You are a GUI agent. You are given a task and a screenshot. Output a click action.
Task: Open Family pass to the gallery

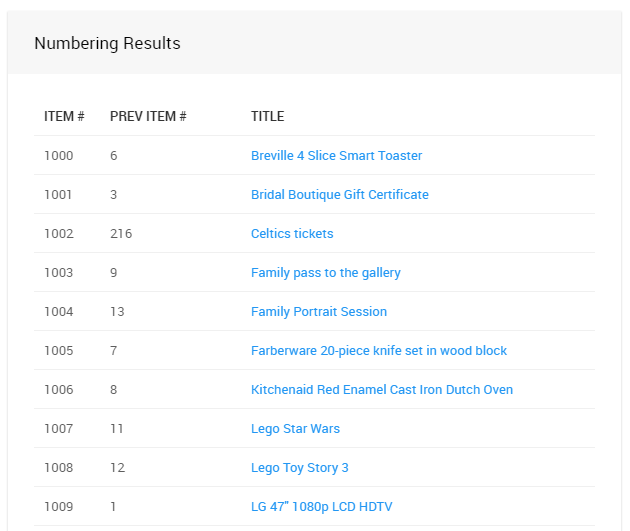point(325,273)
